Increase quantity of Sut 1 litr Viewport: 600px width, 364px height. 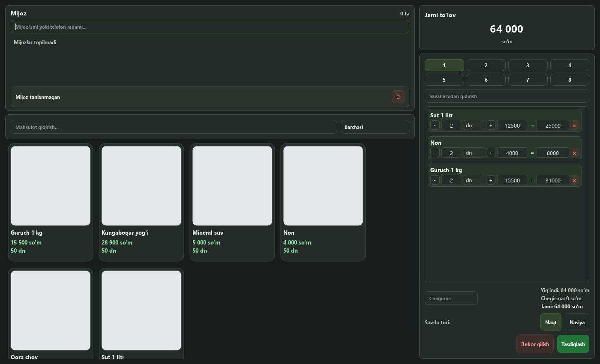[x=491, y=125]
